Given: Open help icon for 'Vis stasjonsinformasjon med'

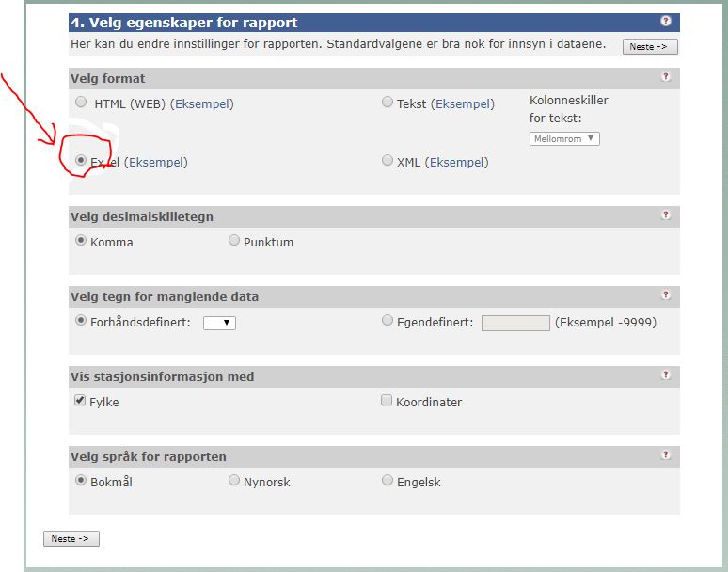Looking at the screenshot, I should [x=665, y=374].
